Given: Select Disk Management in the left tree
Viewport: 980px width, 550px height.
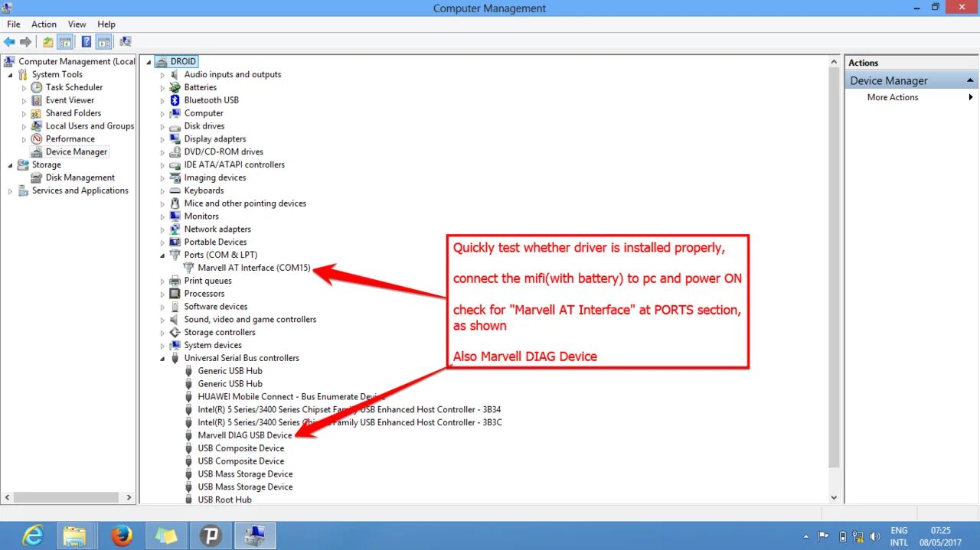Looking at the screenshot, I should [x=80, y=177].
